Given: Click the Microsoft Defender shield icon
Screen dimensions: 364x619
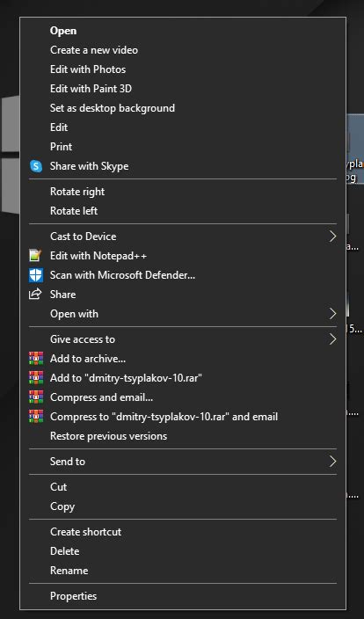Looking at the screenshot, I should tap(35, 275).
